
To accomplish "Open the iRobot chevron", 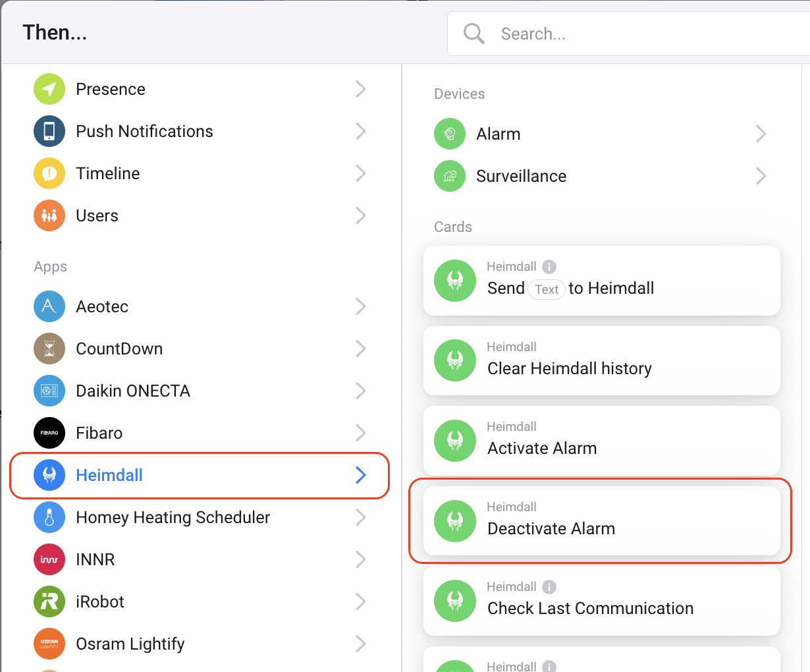I will 360,602.
